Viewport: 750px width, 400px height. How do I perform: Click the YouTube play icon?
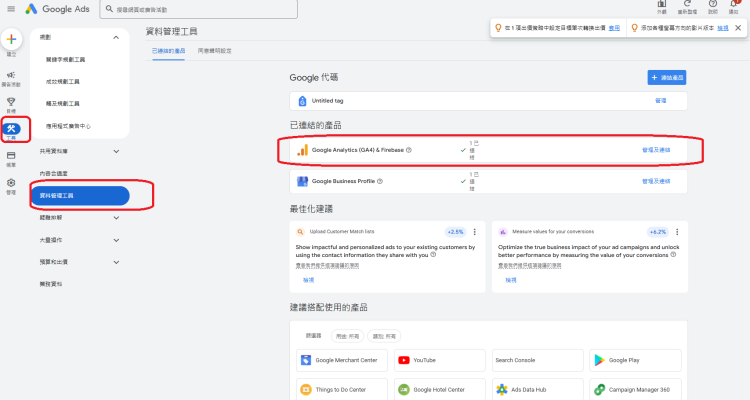[x=404, y=360]
